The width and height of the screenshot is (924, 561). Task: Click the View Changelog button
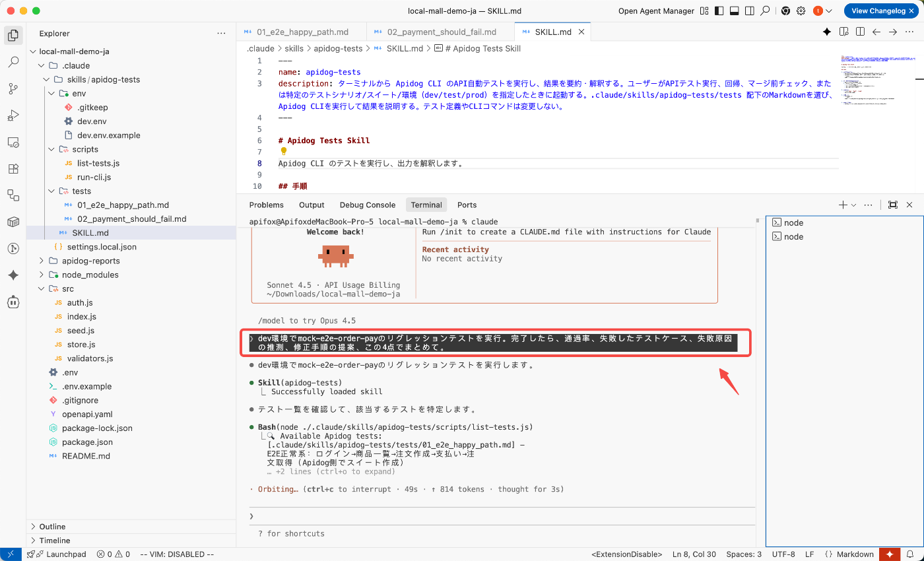878,11
